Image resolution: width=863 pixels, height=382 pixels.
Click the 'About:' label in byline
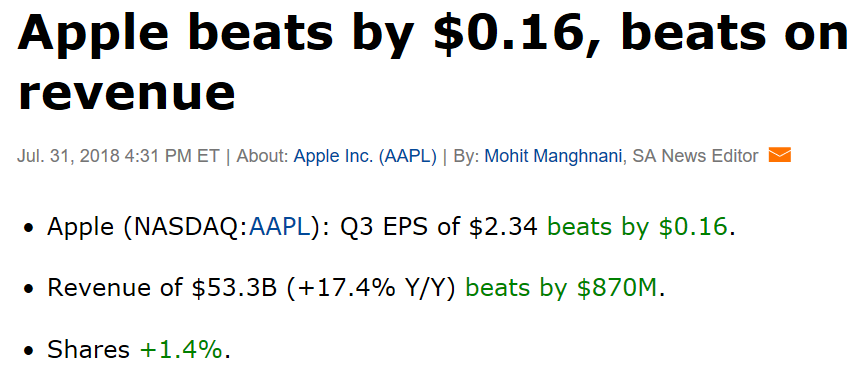tap(263, 156)
